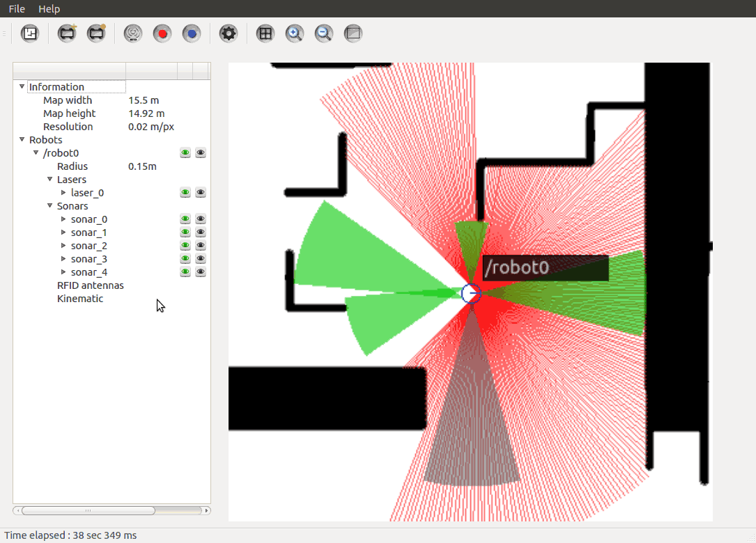Click the blue CO2 source icon
The height and width of the screenshot is (543, 756).
tap(192, 33)
